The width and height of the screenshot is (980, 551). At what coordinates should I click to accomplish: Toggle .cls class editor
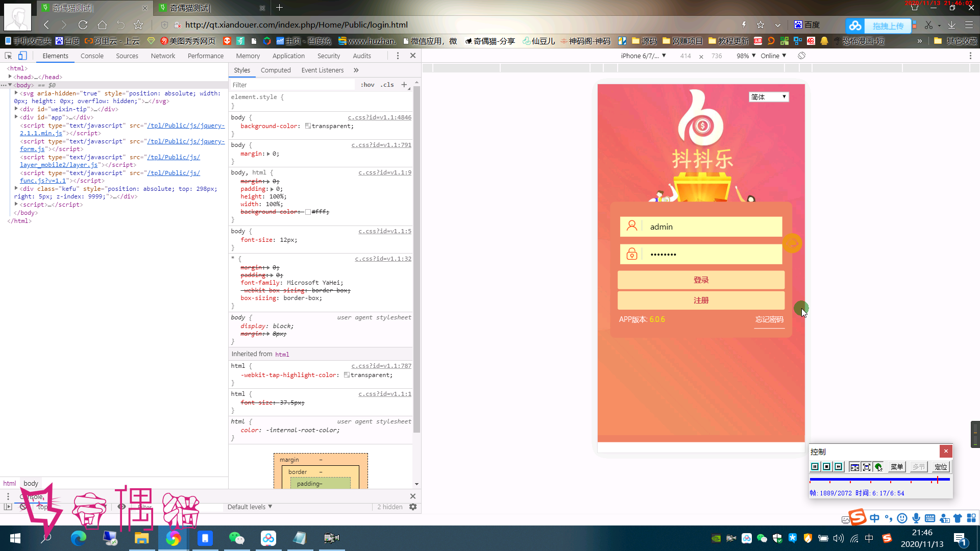point(387,85)
